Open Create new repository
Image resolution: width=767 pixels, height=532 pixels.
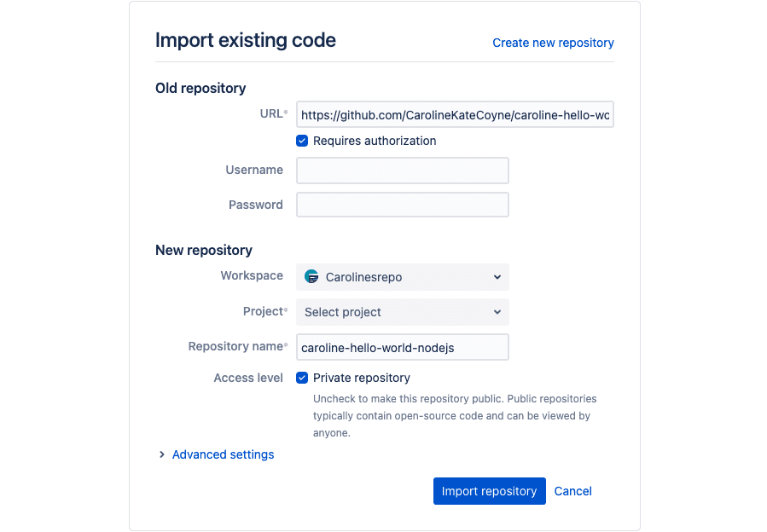[x=553, y=43]
